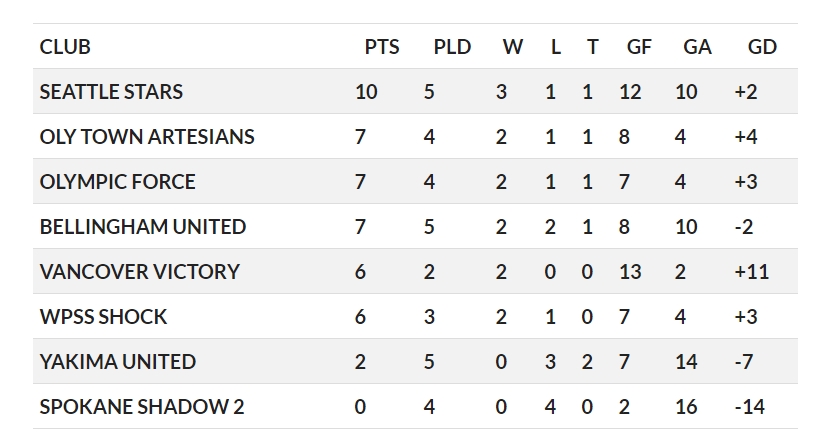This screenshot has height=448, width=840.
Task: Select the Vancover Victory club name
Action: pos(139,272)
